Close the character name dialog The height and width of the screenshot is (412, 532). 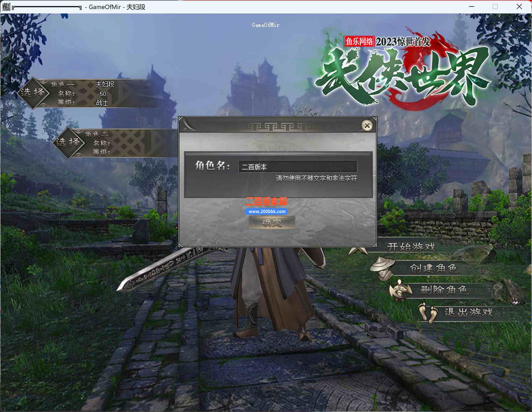point(367,126)
